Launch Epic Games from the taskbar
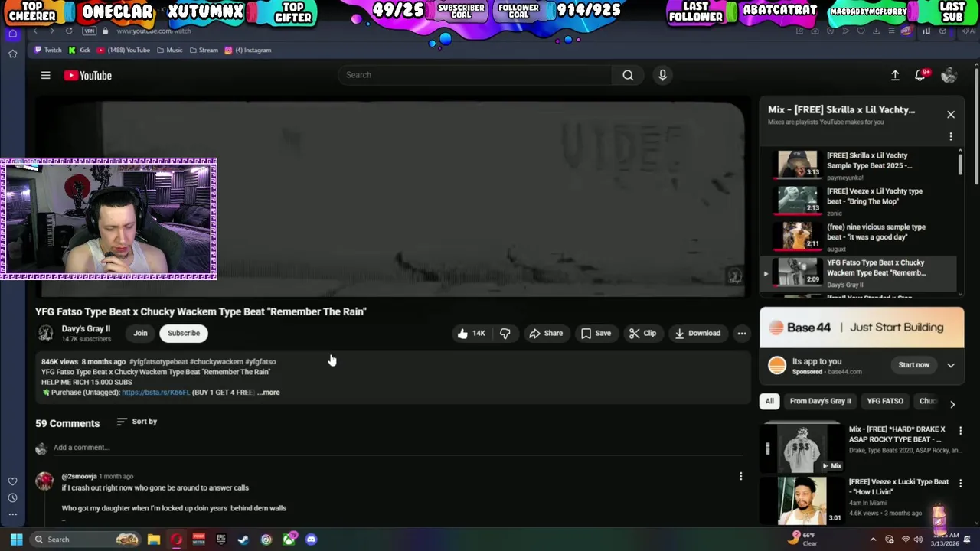Screen dimensions: 980x551 click(221, 540)
